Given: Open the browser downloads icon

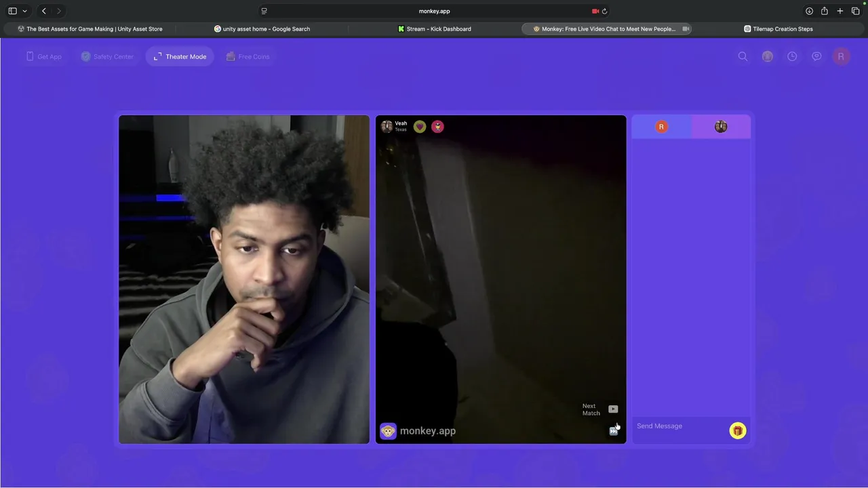Looking at the screenshot, I should click(809, 11).
